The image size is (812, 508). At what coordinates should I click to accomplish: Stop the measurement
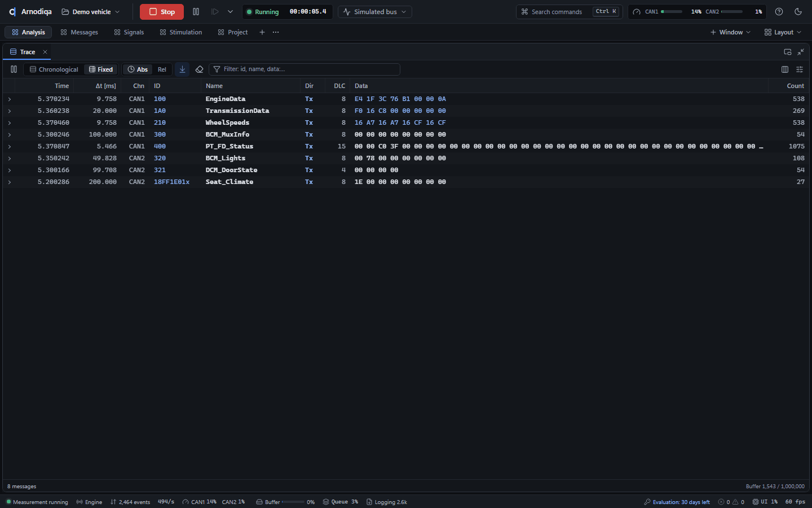[x=162, y=12]
